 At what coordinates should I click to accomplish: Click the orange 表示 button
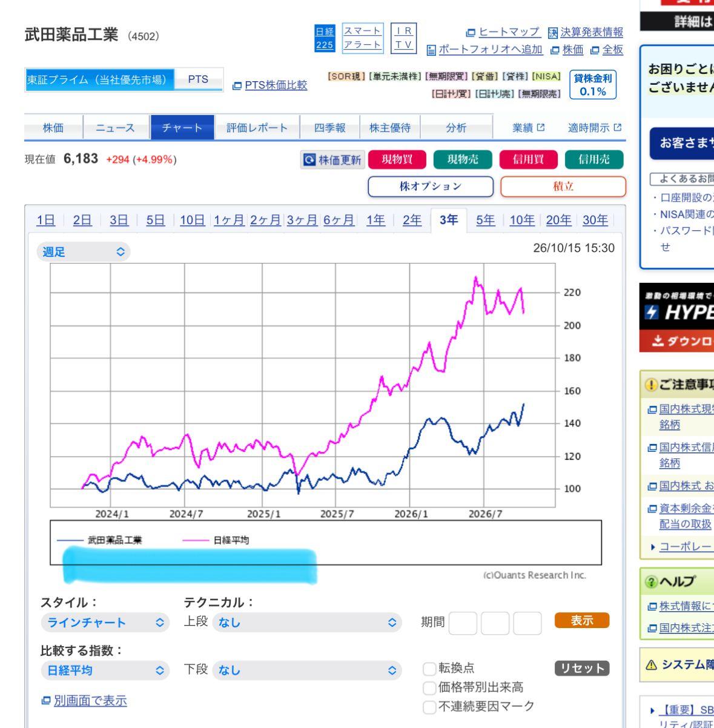(x=582, y=621)
